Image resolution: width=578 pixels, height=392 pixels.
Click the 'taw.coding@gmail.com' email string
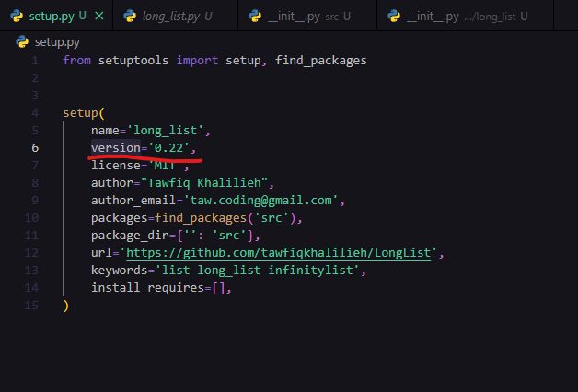tap(260, 201)
